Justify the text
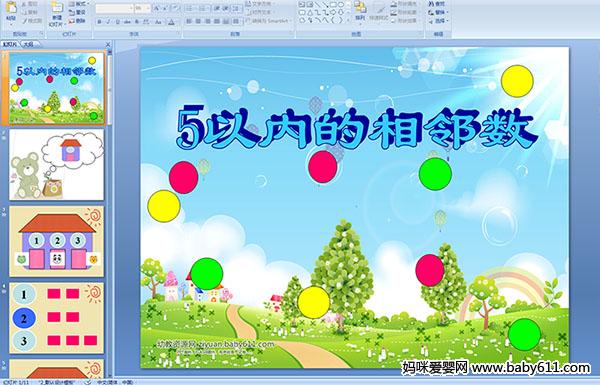The height and width of the screenshot is (385, 600). (217, 21)
